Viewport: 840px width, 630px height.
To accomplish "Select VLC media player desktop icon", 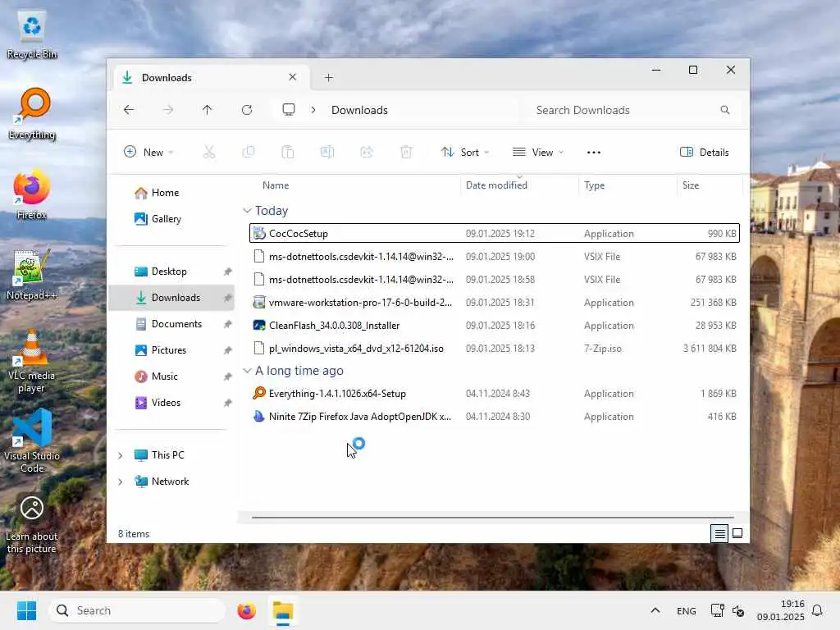I will pyautogui.click(x=32, y=362).
